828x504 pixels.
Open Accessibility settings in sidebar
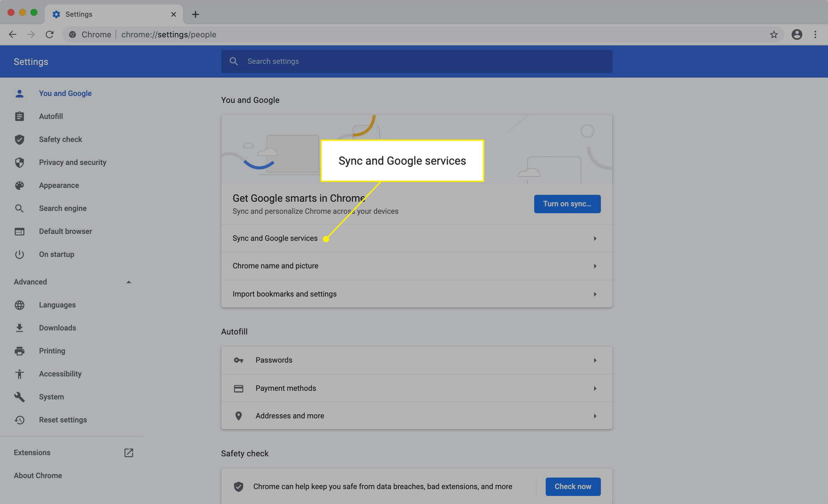[60, 374]
